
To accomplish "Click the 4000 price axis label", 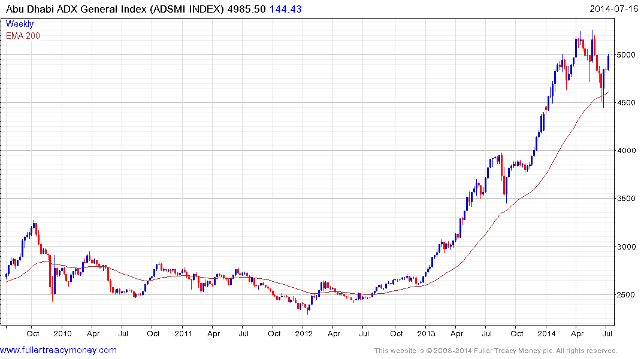I will point(626,151).
